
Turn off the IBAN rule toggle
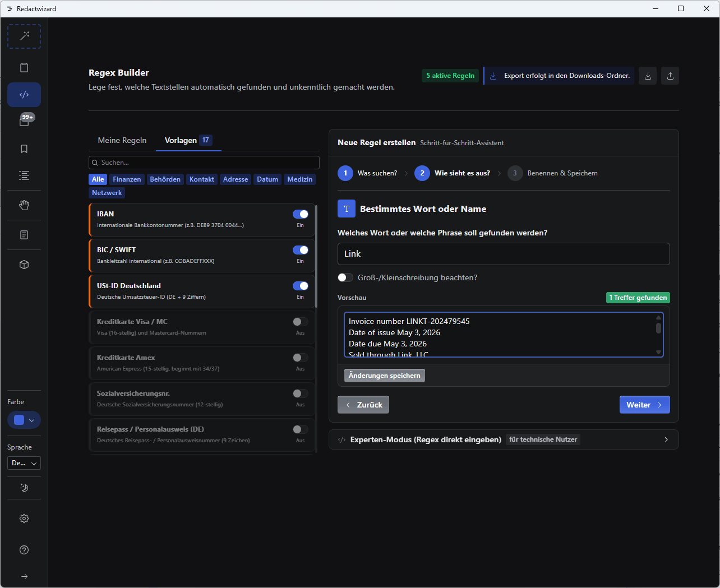pyautogui.click(x=301, y=214)
